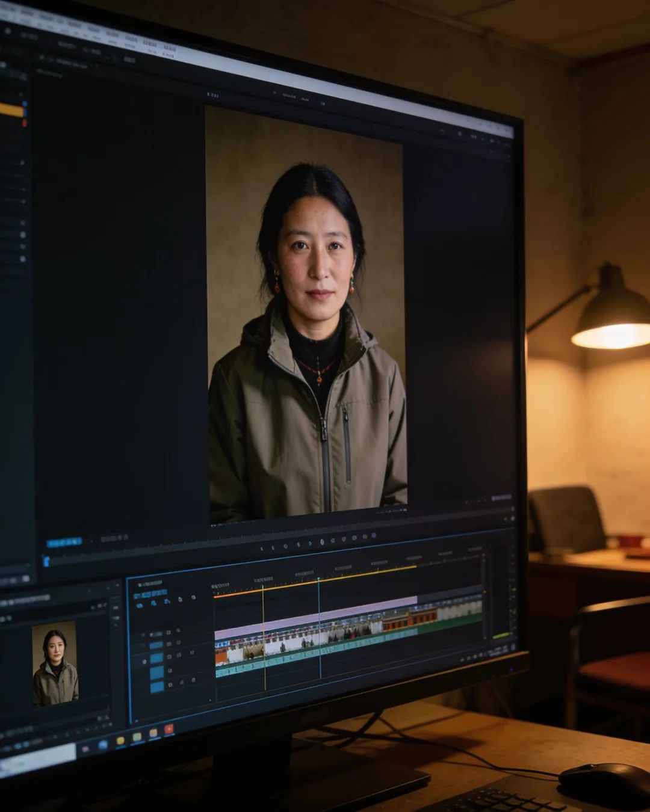Click the taskbar search box
This screenshot has height=812, width=650.
click(37, 761)
